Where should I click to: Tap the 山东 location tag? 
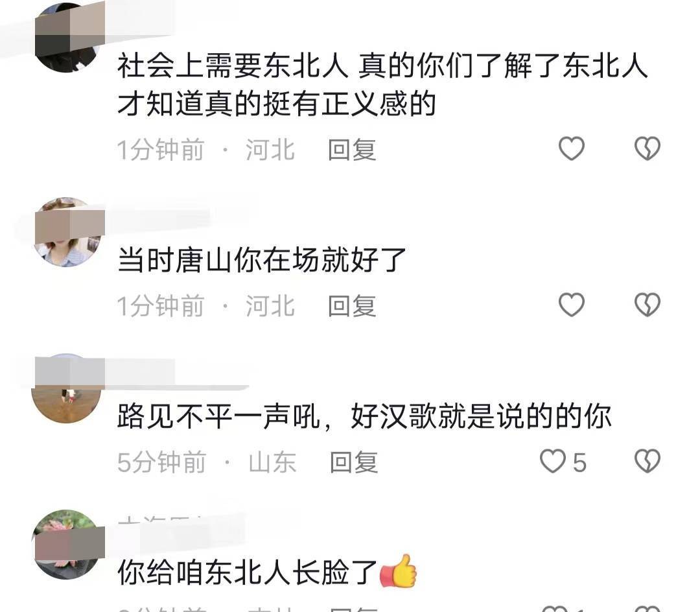pos(272,462)
